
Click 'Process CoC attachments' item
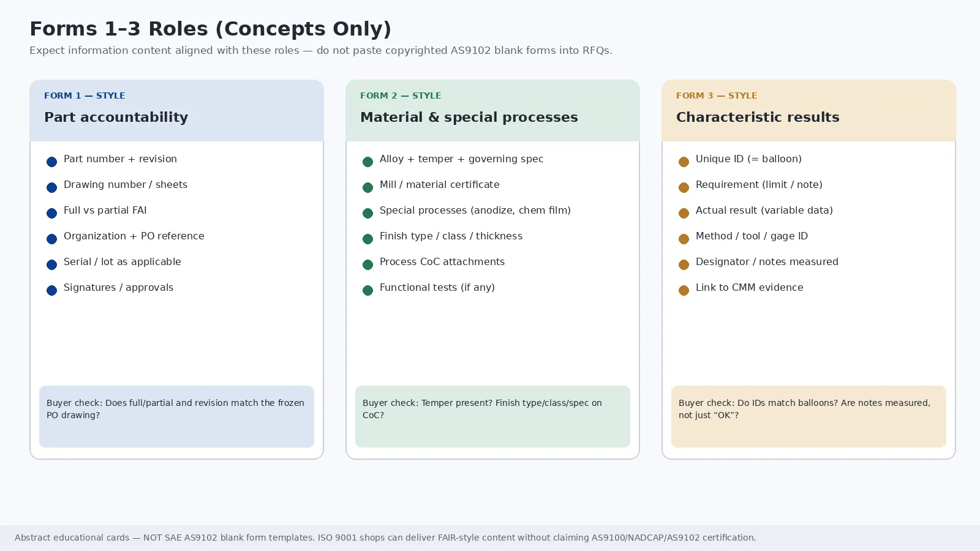[x=442, y=261]
